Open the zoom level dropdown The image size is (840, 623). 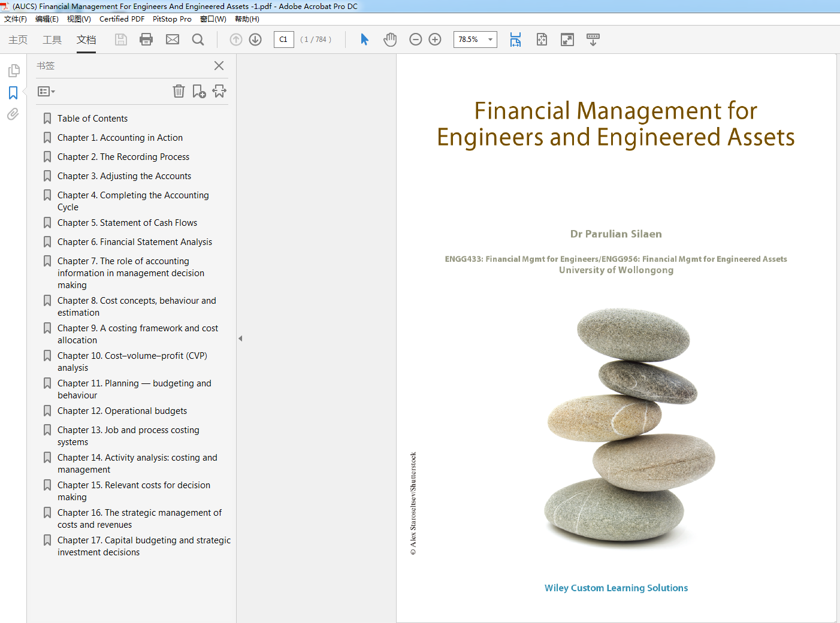[x=490, y=40]
